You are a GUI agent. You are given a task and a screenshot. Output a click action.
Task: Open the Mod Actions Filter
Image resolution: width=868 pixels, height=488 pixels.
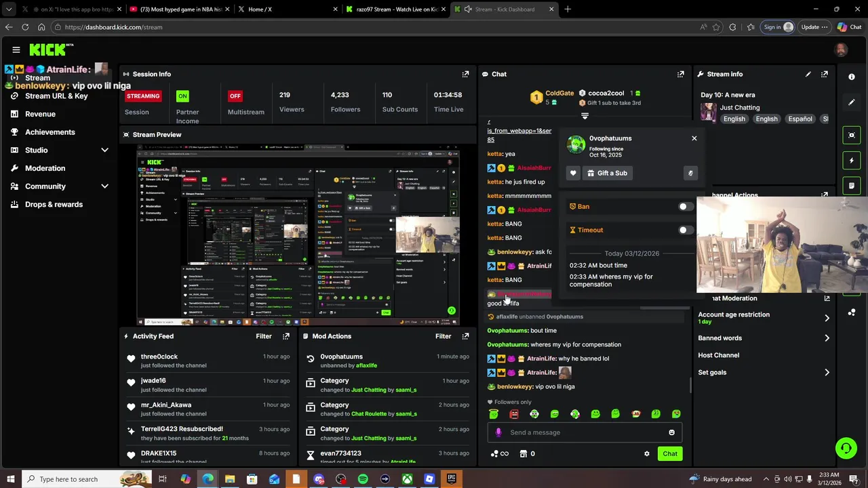click(443, 336)
